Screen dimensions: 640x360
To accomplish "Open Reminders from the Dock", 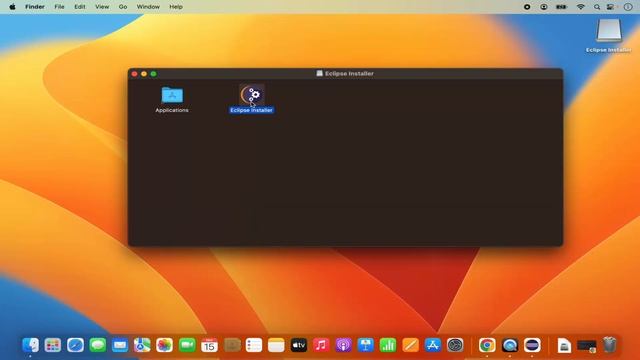I will coord(254,345).
